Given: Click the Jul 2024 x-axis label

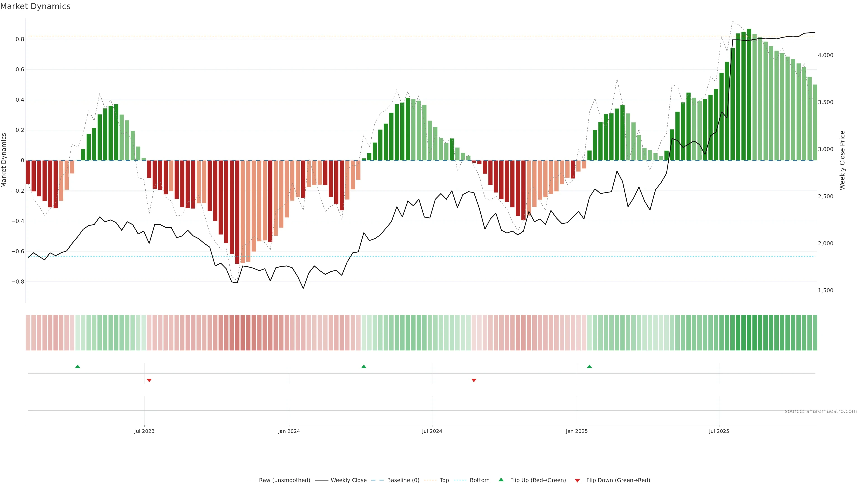Looking at the screenshot, I should click(432, 431).
